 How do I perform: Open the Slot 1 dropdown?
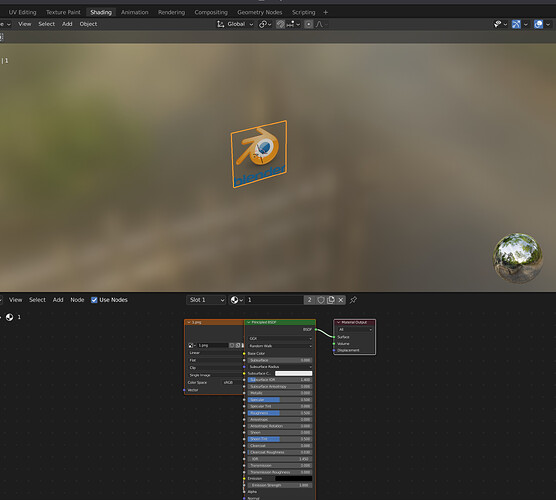[206, 300]
